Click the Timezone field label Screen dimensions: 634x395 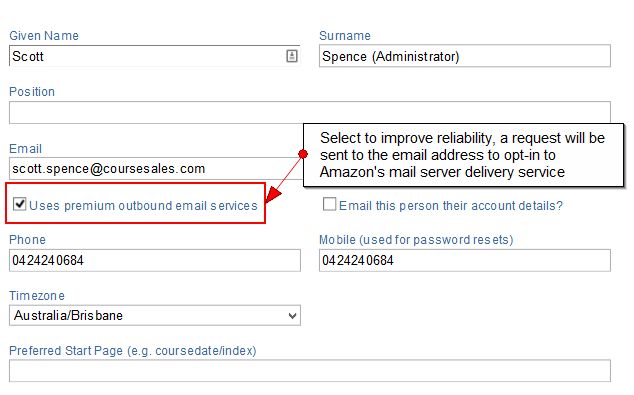tap(37, 296)
